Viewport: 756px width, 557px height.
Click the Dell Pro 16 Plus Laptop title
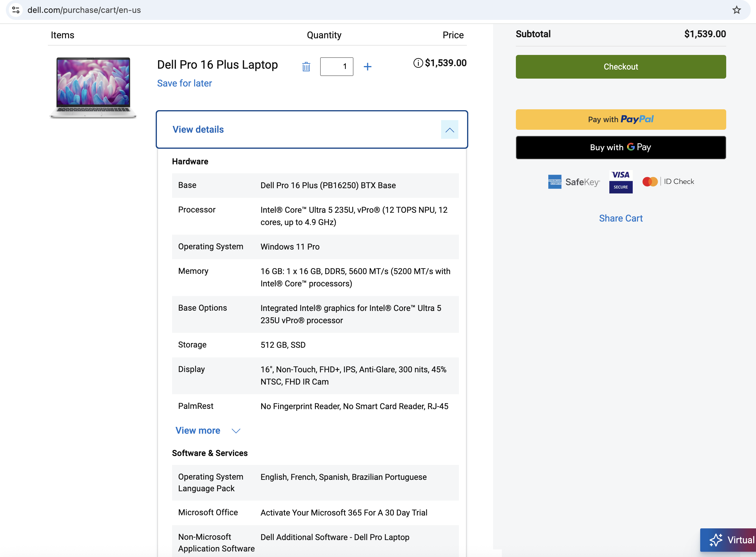click(217, 65)
